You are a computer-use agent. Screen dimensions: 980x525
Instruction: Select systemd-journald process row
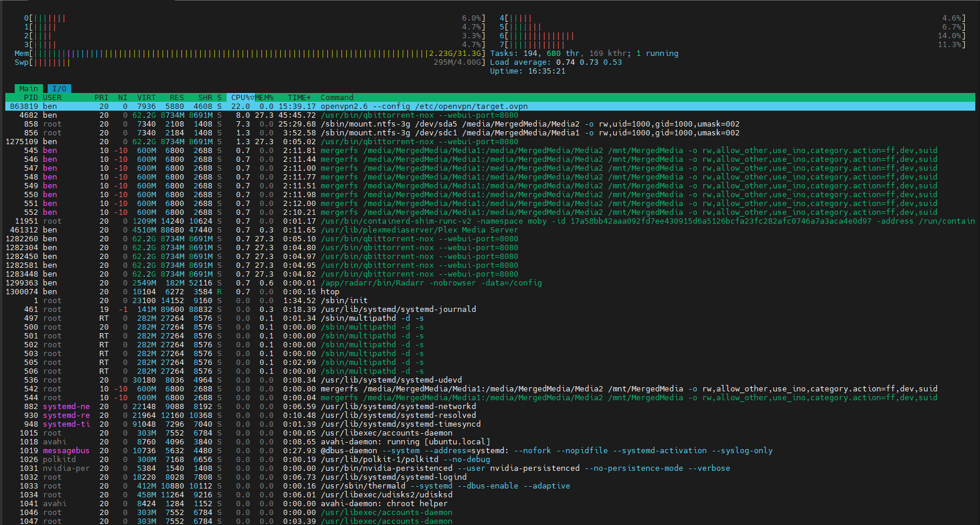pos(490,310)
